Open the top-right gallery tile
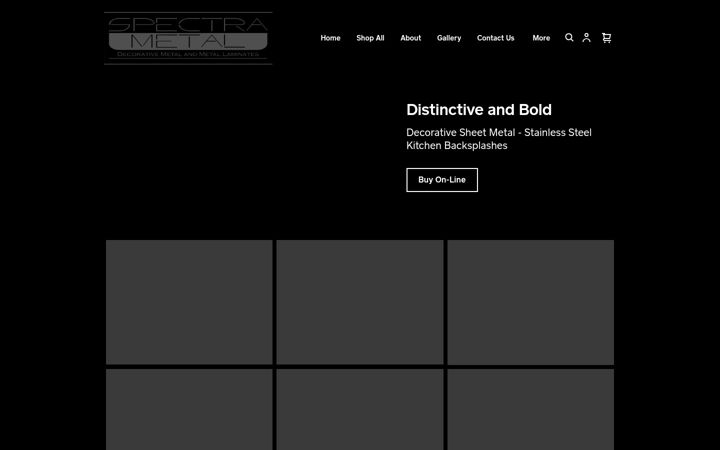The image size is (720, 450). [x=531, y=302]
